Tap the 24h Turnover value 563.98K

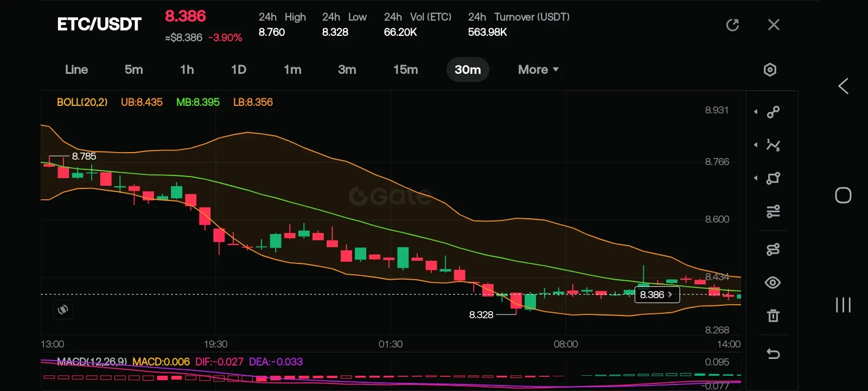(488, 32)
